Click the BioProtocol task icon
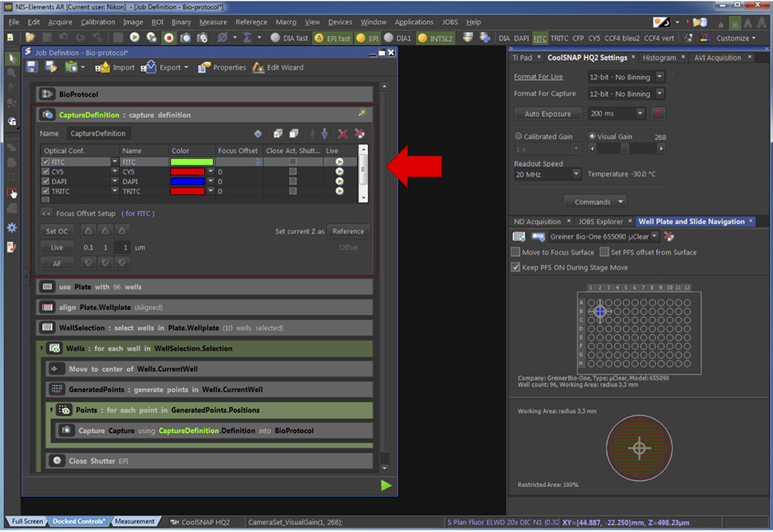The width and height of the screenshot is (773, 532). coord(47,94)
